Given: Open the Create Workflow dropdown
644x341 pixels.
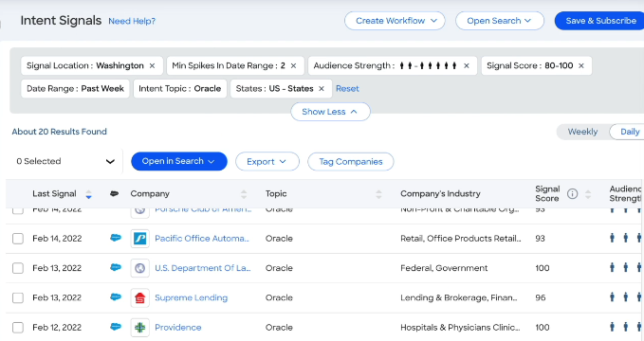Looking at the screenshot, I should [x=395, y=21].
